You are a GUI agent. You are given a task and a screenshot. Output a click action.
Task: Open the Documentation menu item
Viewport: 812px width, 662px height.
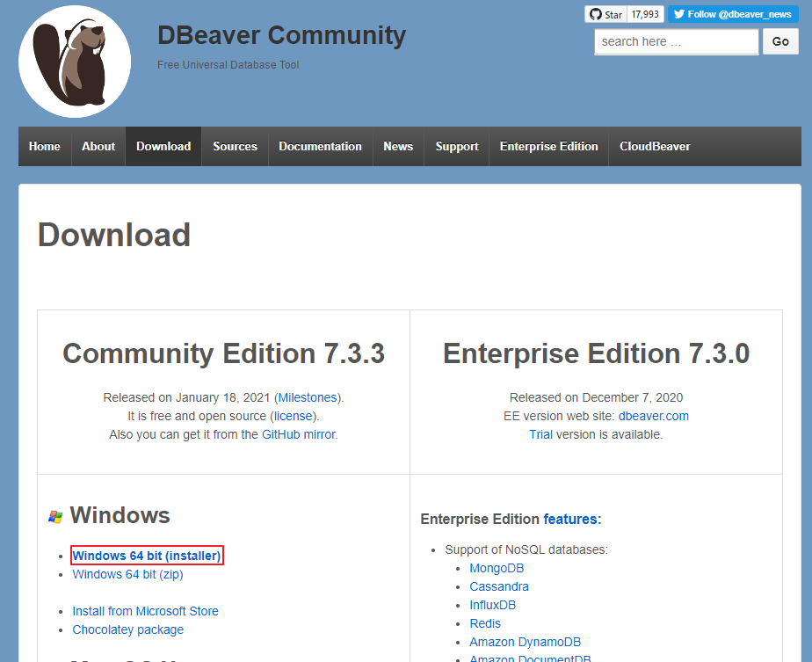pyautogui.click(x=321, y=147)
